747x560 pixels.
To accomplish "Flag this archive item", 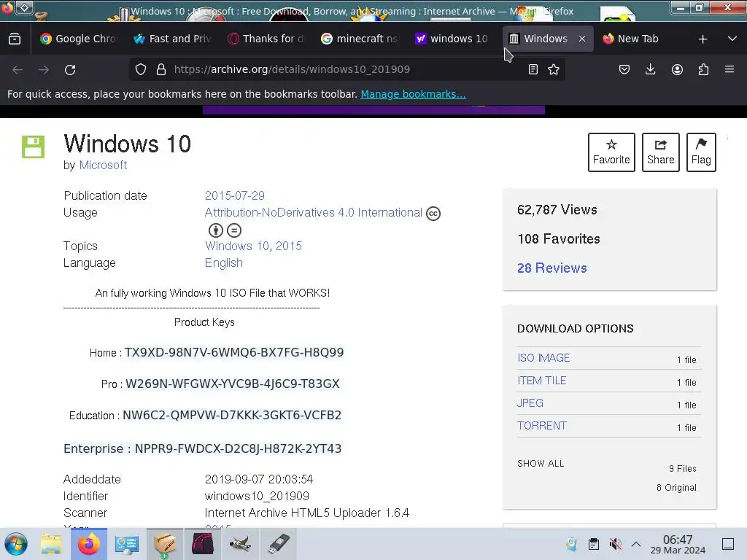I will [701, 152].
